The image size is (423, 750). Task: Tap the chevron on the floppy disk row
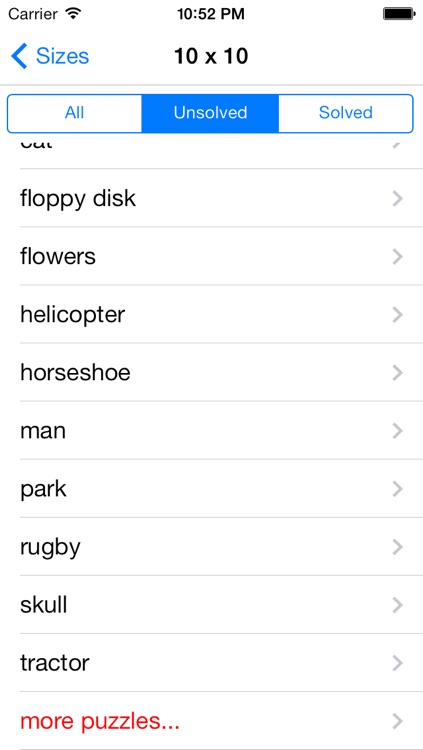point(397,199)
